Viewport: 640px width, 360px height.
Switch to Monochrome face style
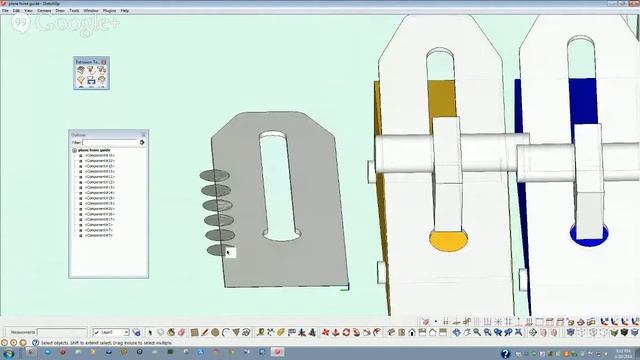(634, 333)
